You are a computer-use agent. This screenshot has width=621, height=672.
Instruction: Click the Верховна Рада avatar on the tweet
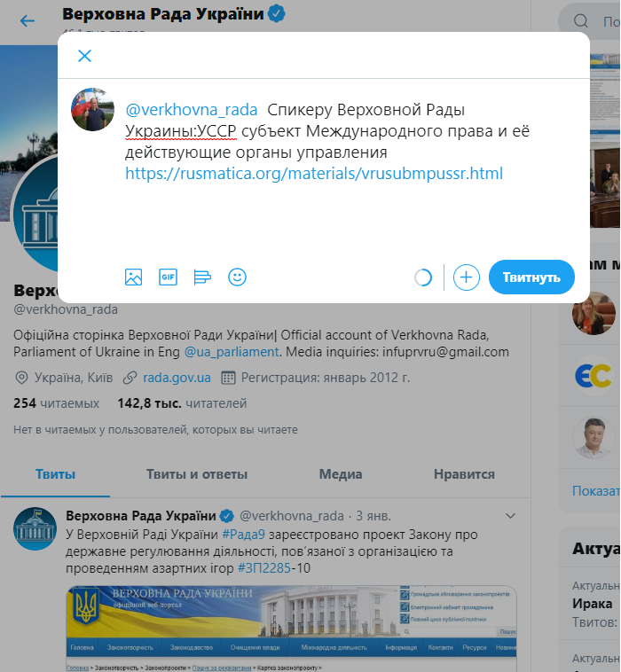35,528
